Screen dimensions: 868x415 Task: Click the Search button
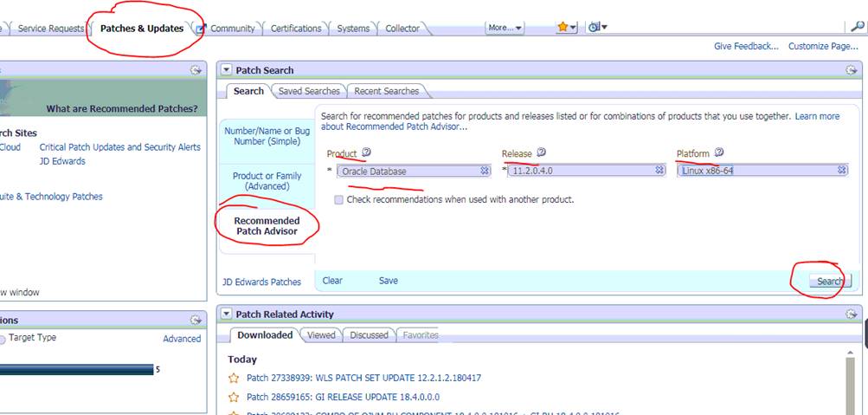point(829,281)
